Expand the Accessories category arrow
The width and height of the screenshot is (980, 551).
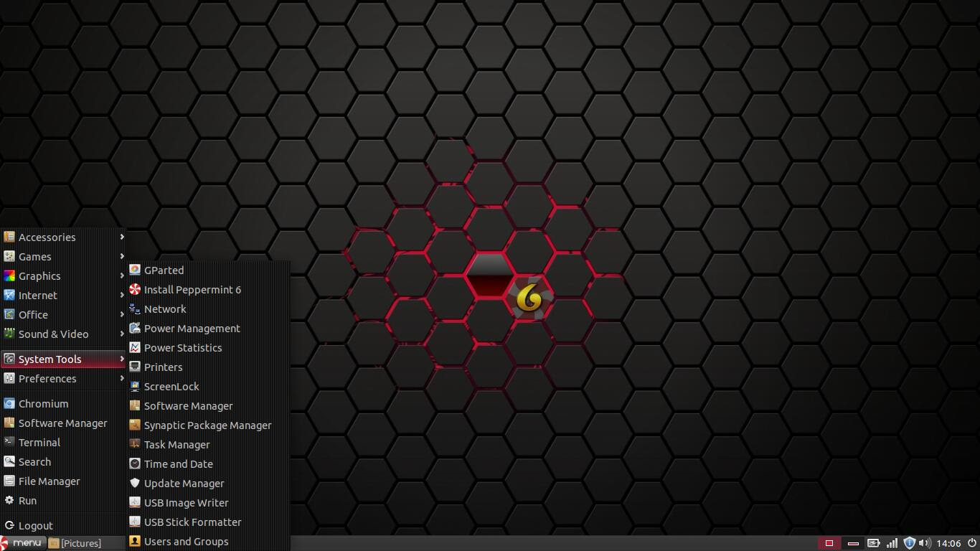pos(122,237)
